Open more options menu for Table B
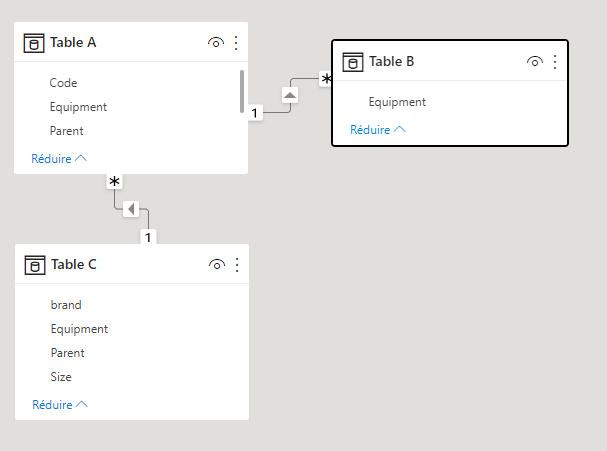Image resolution: width=607 pixels, height=451 pixels. point(555,62)
